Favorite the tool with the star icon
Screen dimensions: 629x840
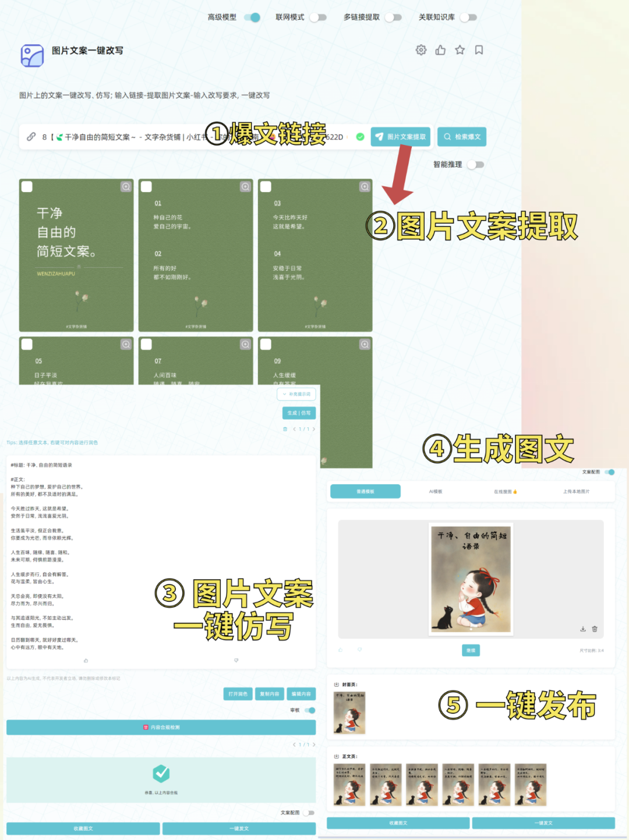460,50
